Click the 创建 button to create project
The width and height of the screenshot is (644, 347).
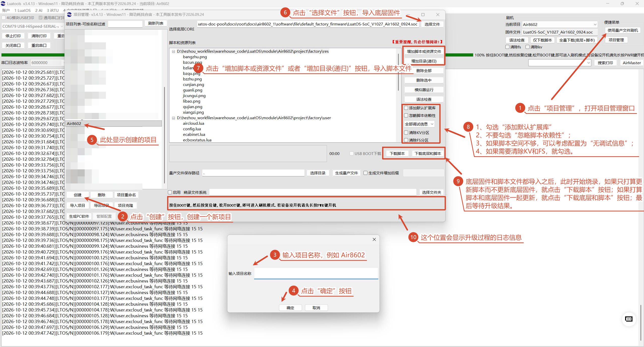coord(78,195)
